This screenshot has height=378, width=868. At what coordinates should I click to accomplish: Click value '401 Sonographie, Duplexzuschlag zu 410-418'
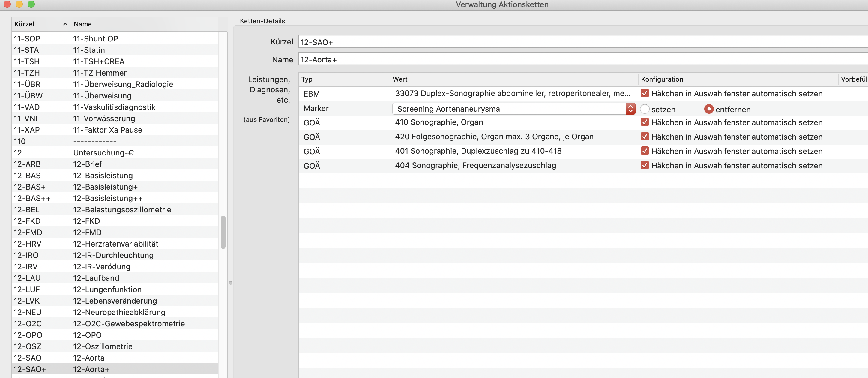(478, 151)
